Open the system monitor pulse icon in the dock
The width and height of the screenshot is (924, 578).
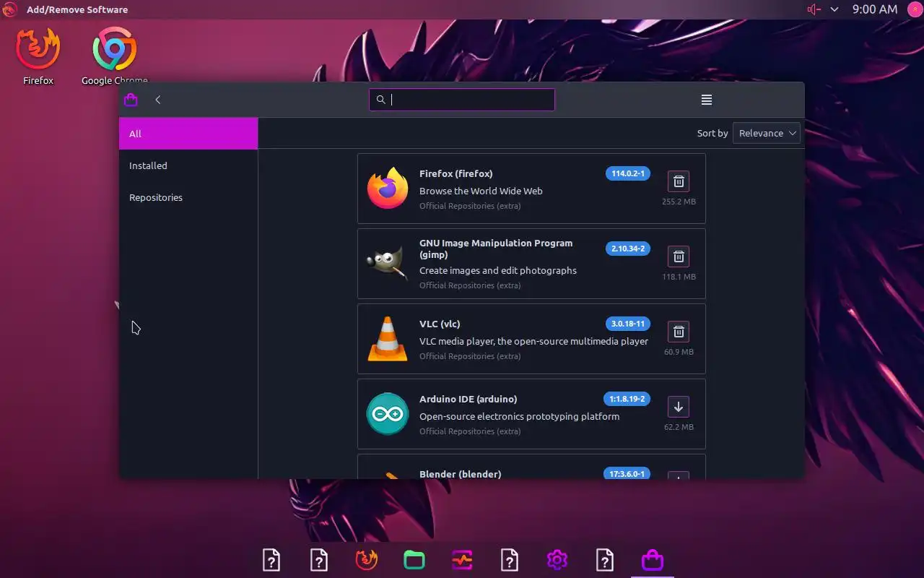[x=462, y=560]
